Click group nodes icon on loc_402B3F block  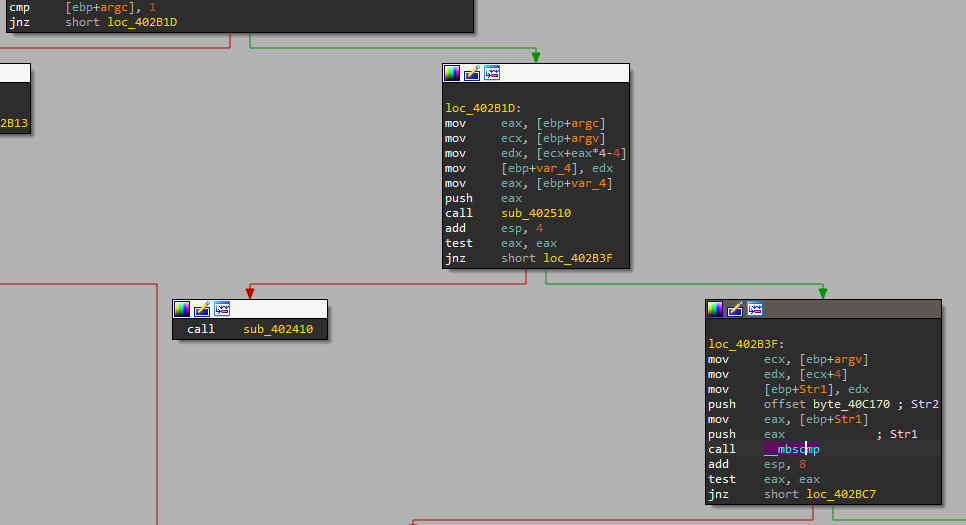pyautogui.click(x=755, y=309)
